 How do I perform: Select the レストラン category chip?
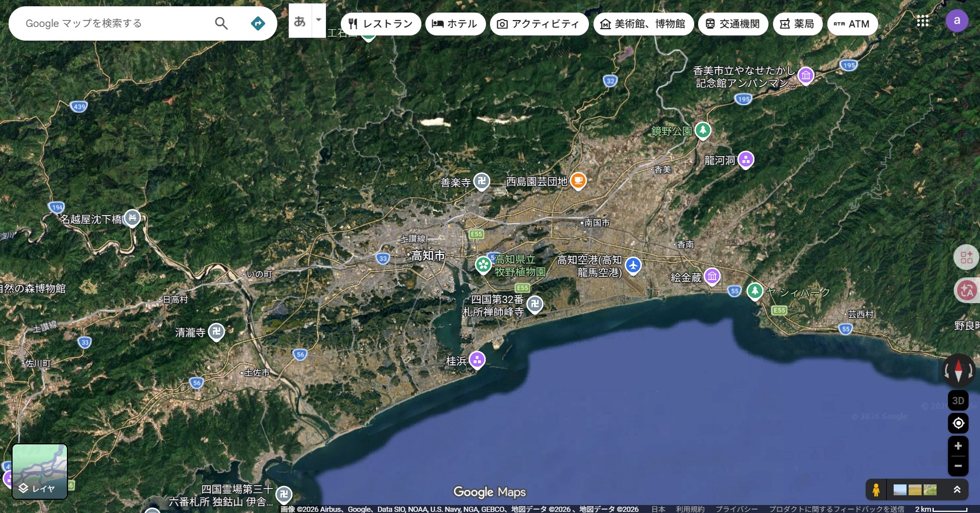[x=381, y=24]
